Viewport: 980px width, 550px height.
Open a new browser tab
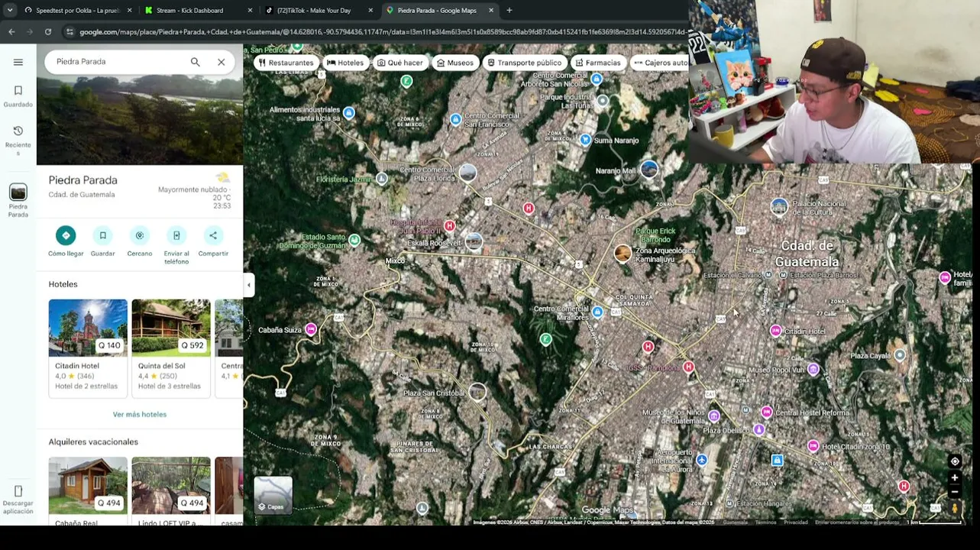(x=509, y=11)
